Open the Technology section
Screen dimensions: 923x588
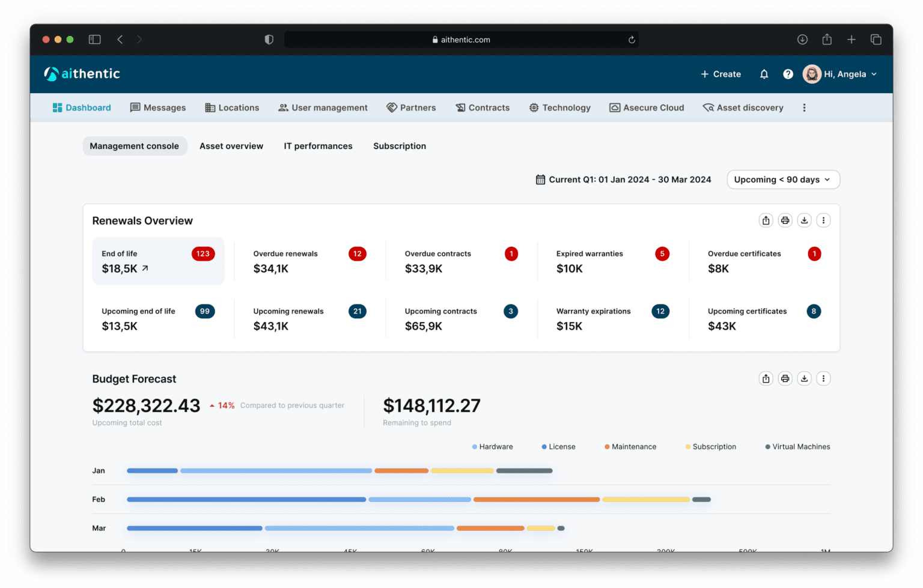tap(559, 108)
